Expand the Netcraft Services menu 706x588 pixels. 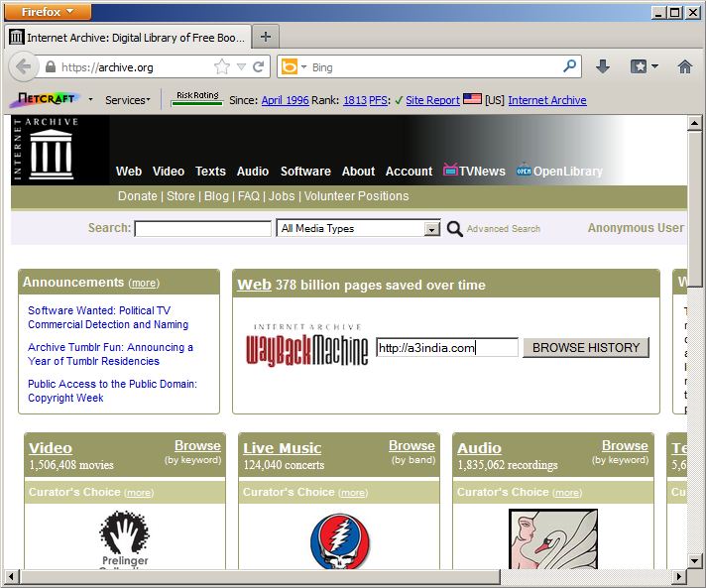[x=128, y=100]
